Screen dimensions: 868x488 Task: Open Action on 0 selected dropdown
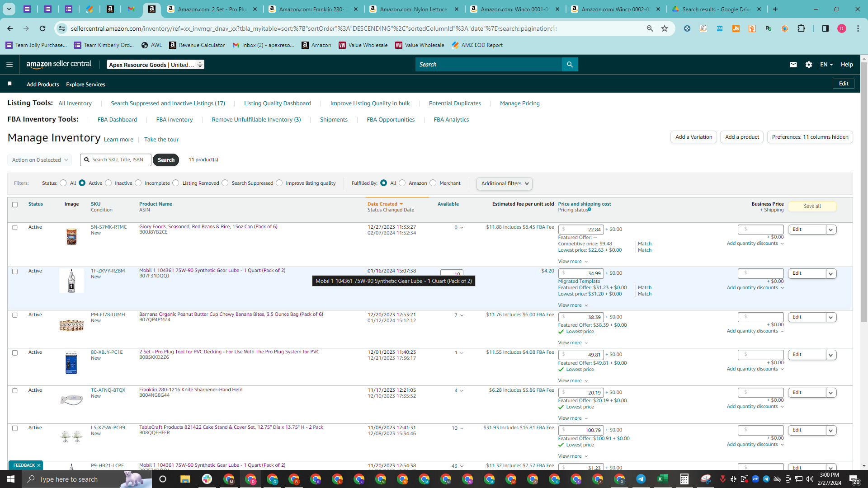click(x=40, y=160)
